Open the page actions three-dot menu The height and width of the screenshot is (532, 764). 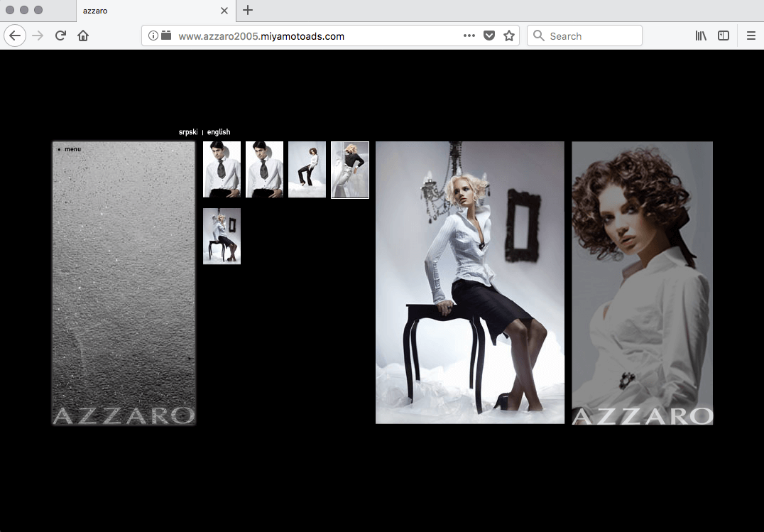[469, 36]
